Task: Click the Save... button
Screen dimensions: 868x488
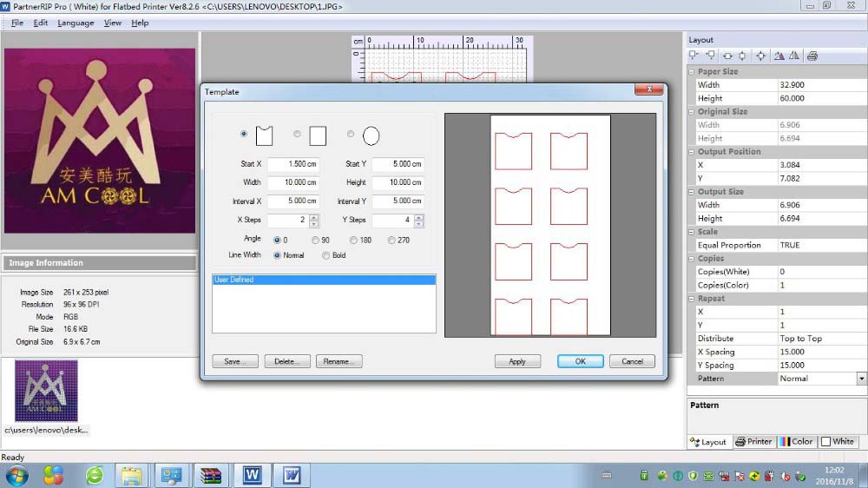Action: pos(236,361)
